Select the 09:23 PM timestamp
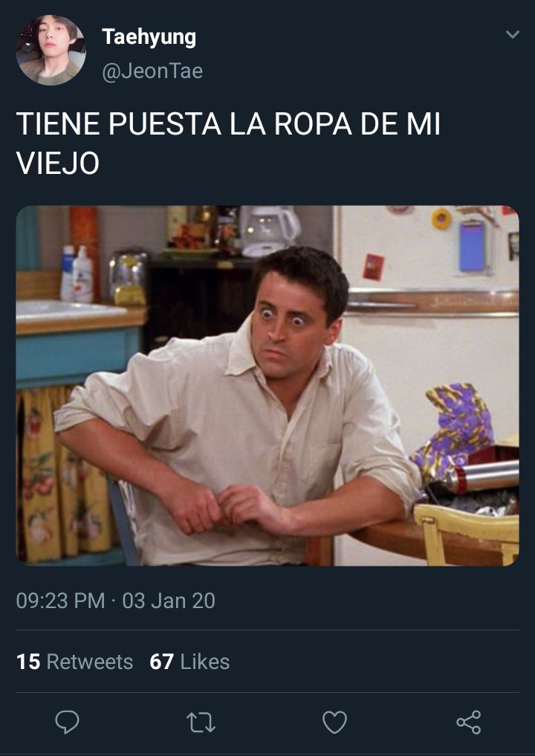Image resolution: width=535 pixels, height=756 pixels. point(60,601)
